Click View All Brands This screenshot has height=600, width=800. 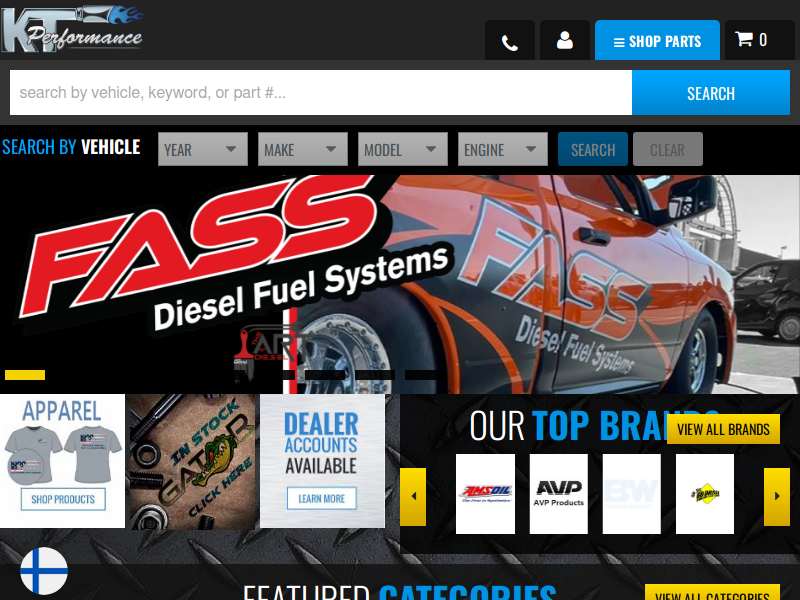(723, 429)
